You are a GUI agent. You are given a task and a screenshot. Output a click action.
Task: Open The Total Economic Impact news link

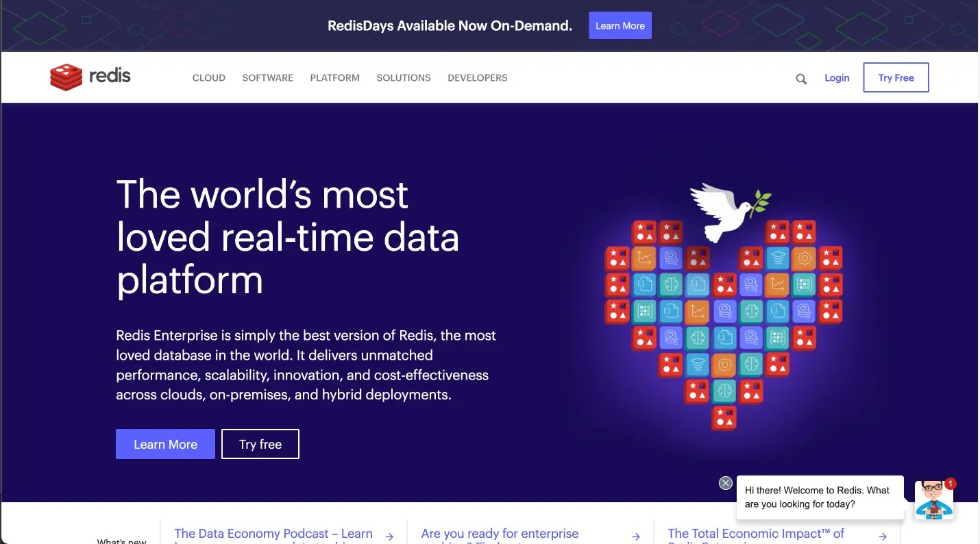pyautogui.click(x=756, y=536)
